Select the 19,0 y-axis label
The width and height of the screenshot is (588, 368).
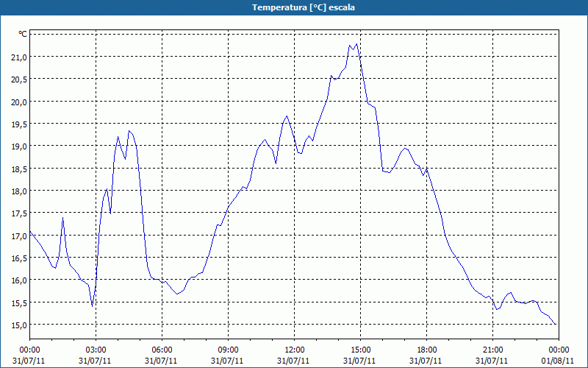(x=19, y=146)
